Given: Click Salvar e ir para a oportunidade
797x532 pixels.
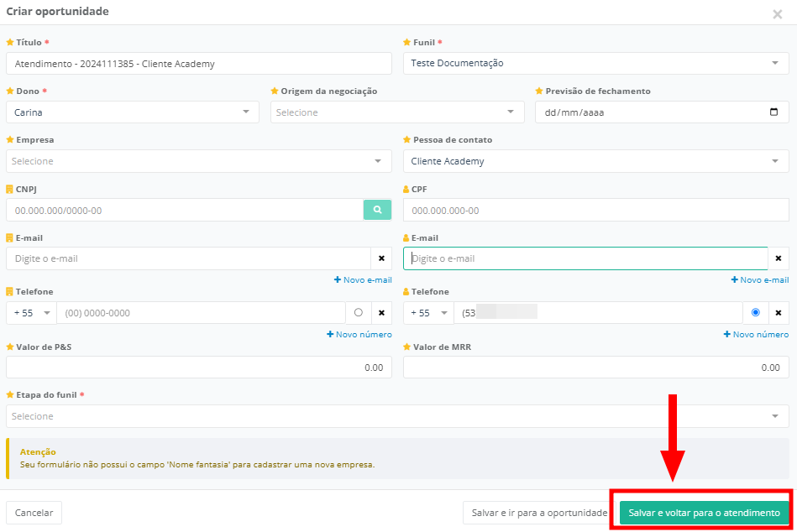Looking at the screenshot, I should coord(538,513).
